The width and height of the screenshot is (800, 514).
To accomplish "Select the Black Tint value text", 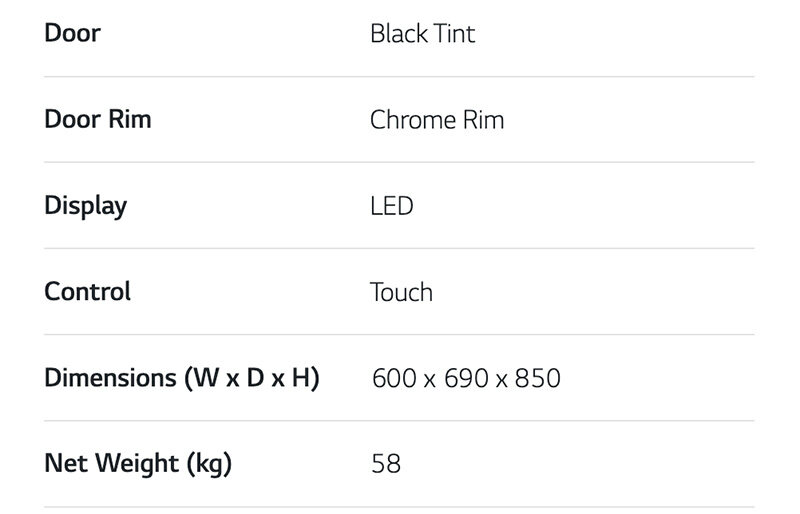I will 422,34.
